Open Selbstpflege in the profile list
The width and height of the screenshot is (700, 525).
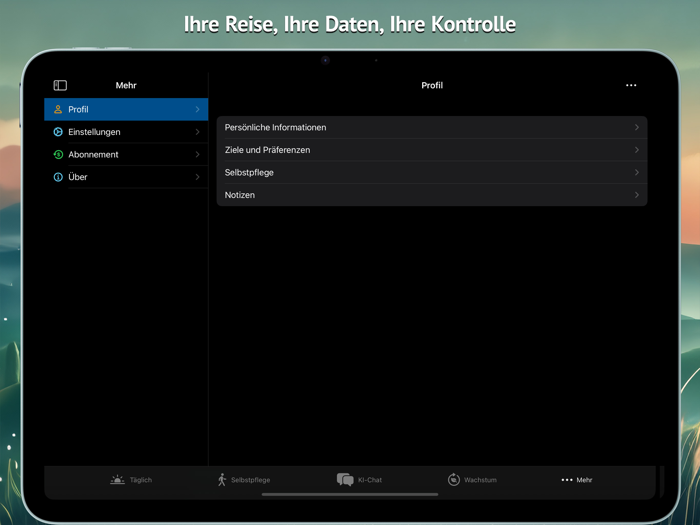(432, 172)
